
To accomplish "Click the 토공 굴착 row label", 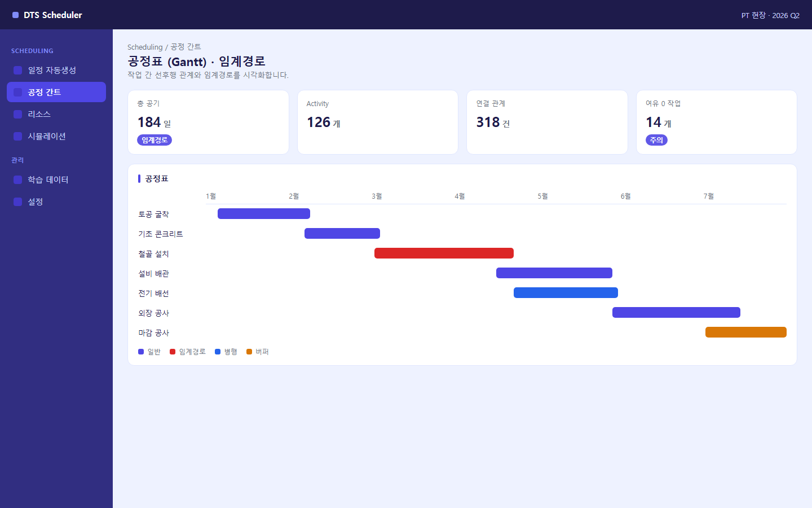I will pos(153,214).
